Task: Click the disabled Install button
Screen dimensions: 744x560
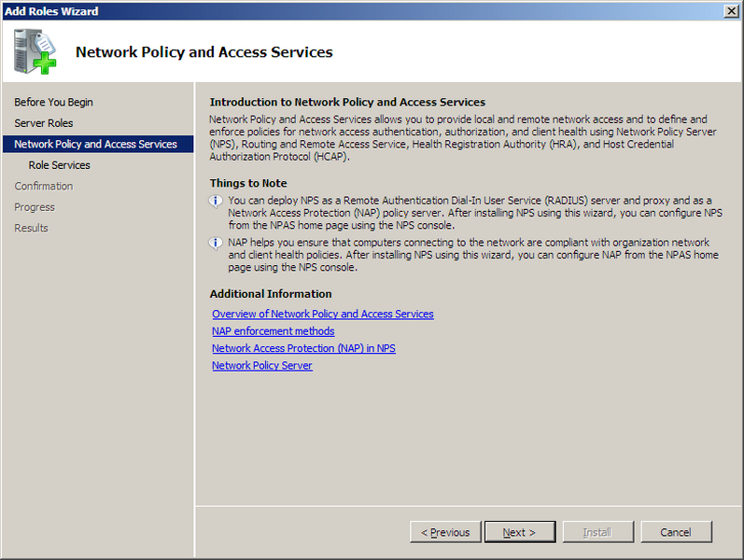Action: (597, 532)
